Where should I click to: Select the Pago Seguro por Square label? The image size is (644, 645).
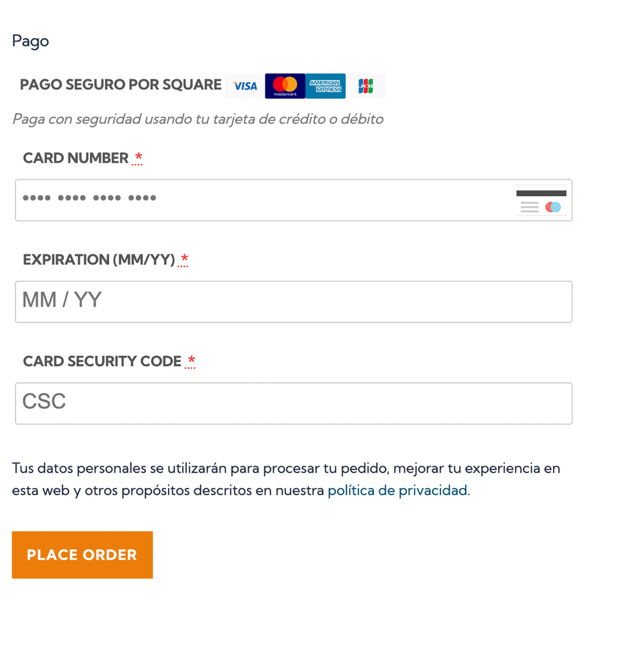tap(121, 85)
